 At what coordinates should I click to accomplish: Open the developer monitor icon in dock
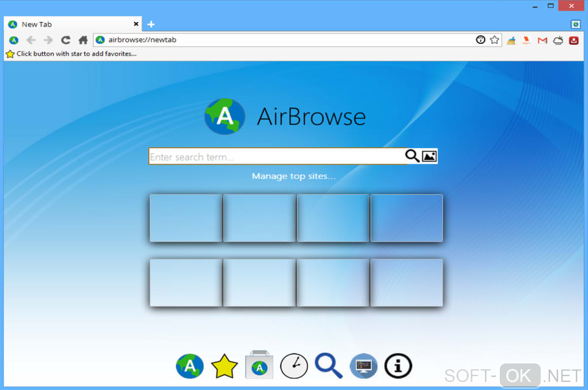(363, 366)
